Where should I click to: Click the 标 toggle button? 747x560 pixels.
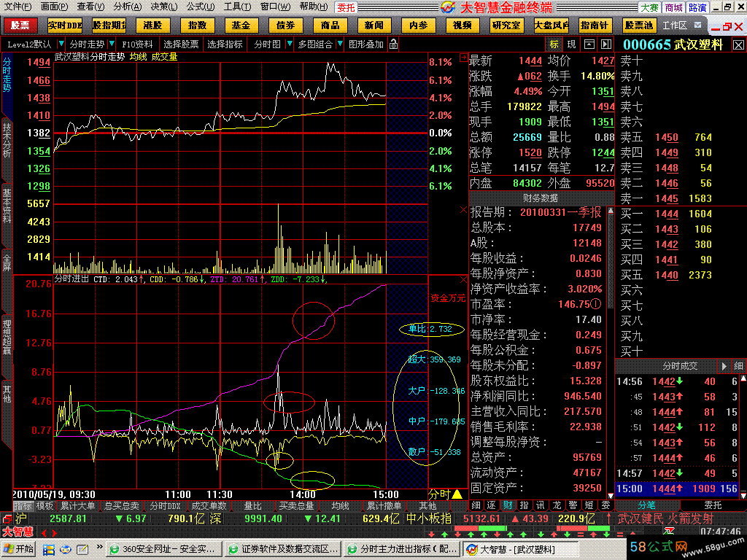point(554,44)
